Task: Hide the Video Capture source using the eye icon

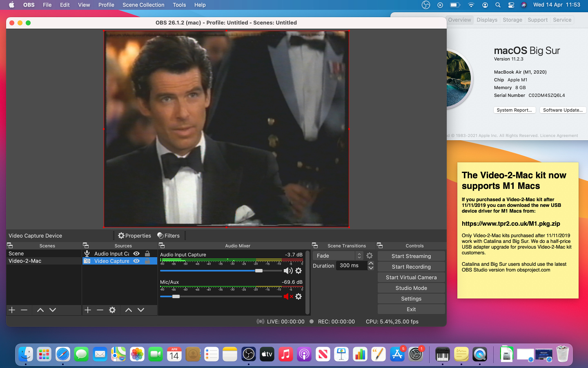Action: pyautogui.click(x=137, y=261)
